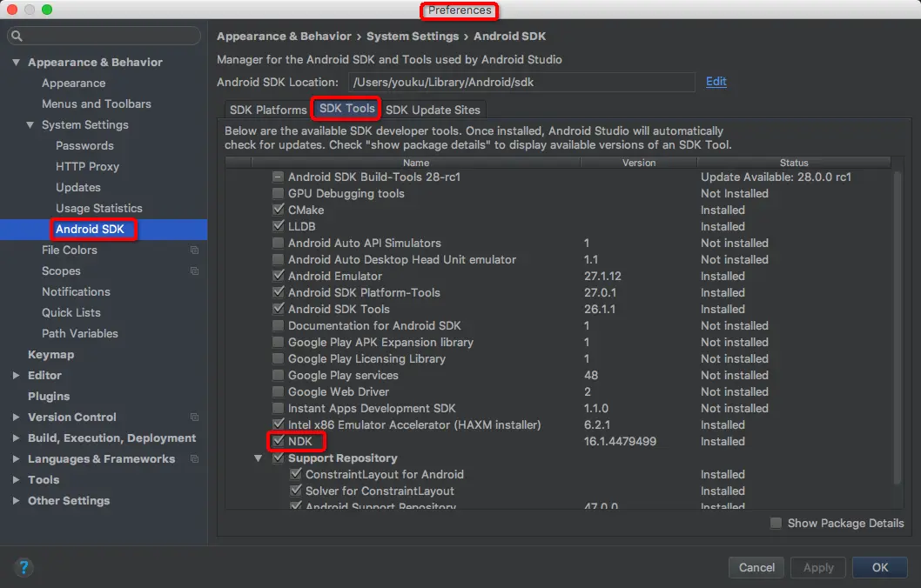Open Path Variables settings
This screenshot has height=588, width=921.
coord(80,333)
